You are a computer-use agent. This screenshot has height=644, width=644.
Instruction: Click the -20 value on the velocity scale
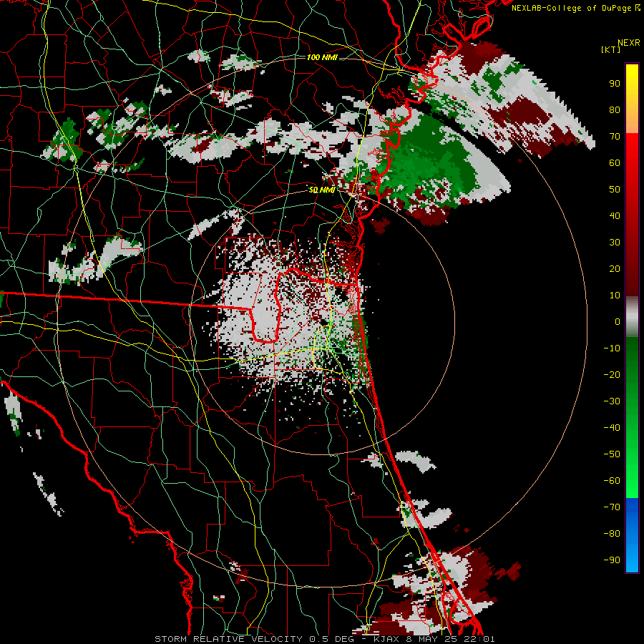click(x=612, y=375)
